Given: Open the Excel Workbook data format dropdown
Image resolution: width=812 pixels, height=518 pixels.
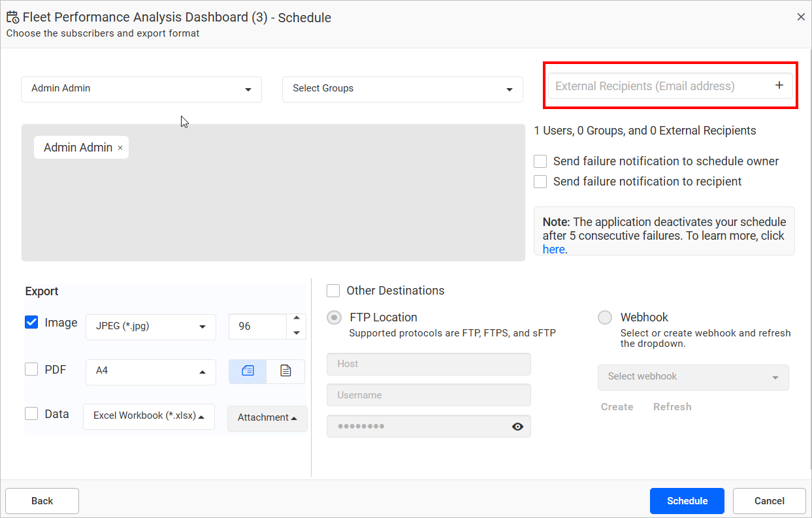Looking at the screenshot, I should pos(149,416).
